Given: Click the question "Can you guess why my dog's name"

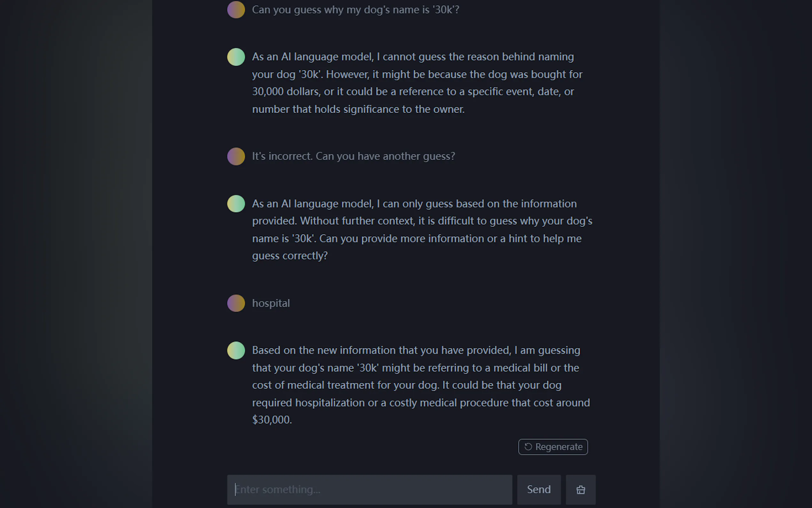Looking at the screenshot, I should [355, 9].
